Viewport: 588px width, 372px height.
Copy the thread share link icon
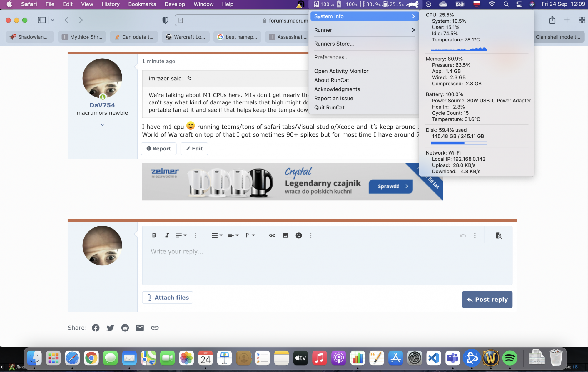(x=155, y=328)
